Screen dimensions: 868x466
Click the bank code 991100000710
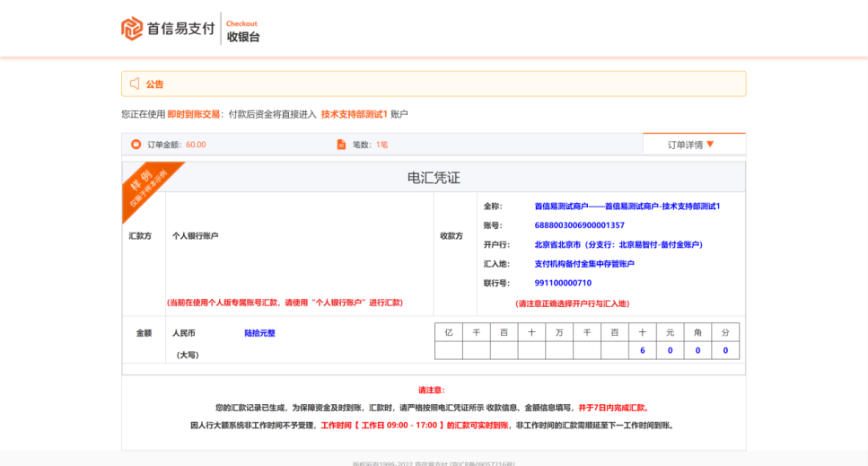point(563,283)
